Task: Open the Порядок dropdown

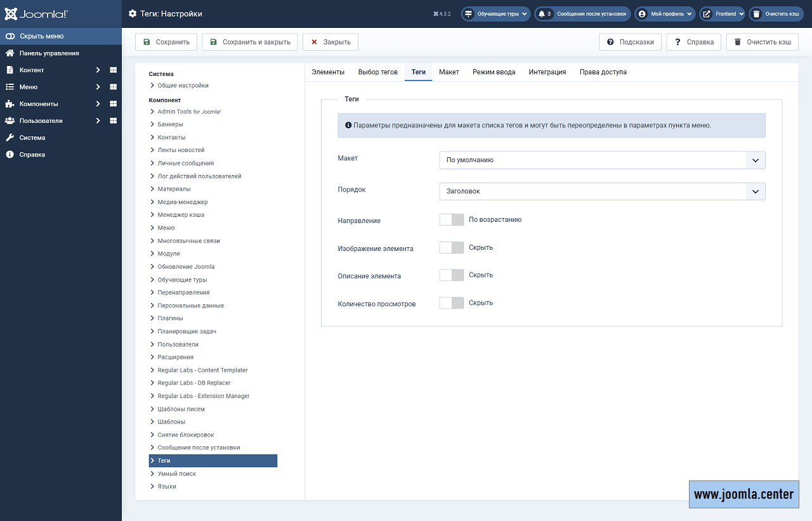Action: pyautogui.click(x=601, y=191)
